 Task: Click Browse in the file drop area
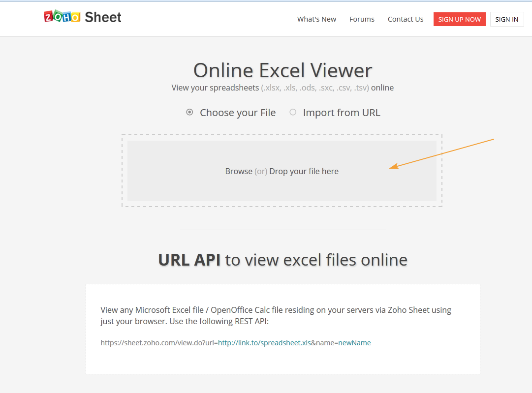[x=239, y=171]
